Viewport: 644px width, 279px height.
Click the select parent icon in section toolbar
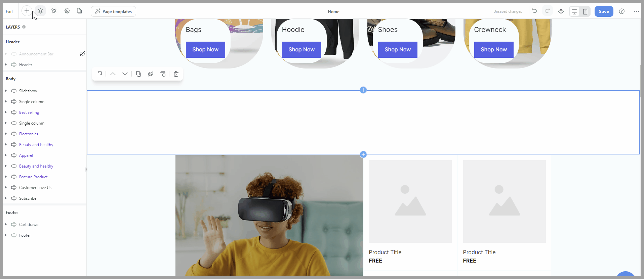pos(99,74)
